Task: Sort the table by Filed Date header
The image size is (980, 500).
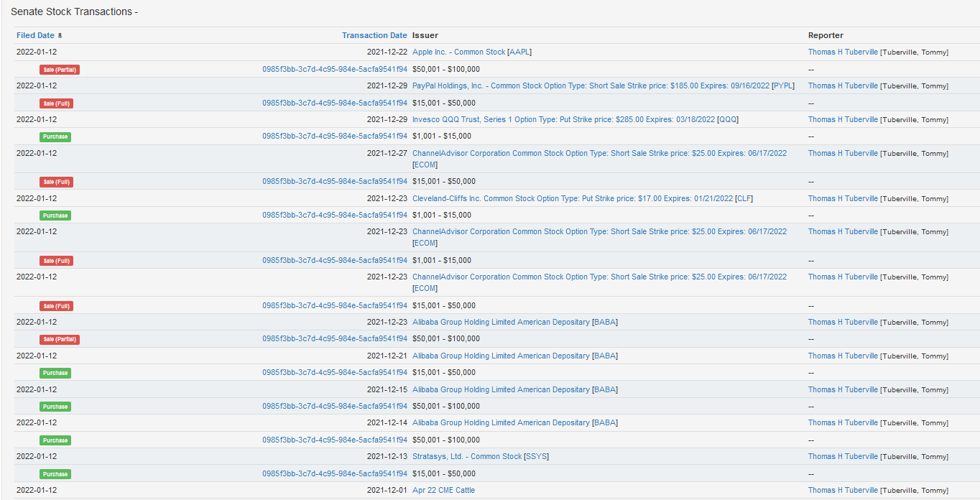Action: tap(35, 35)
